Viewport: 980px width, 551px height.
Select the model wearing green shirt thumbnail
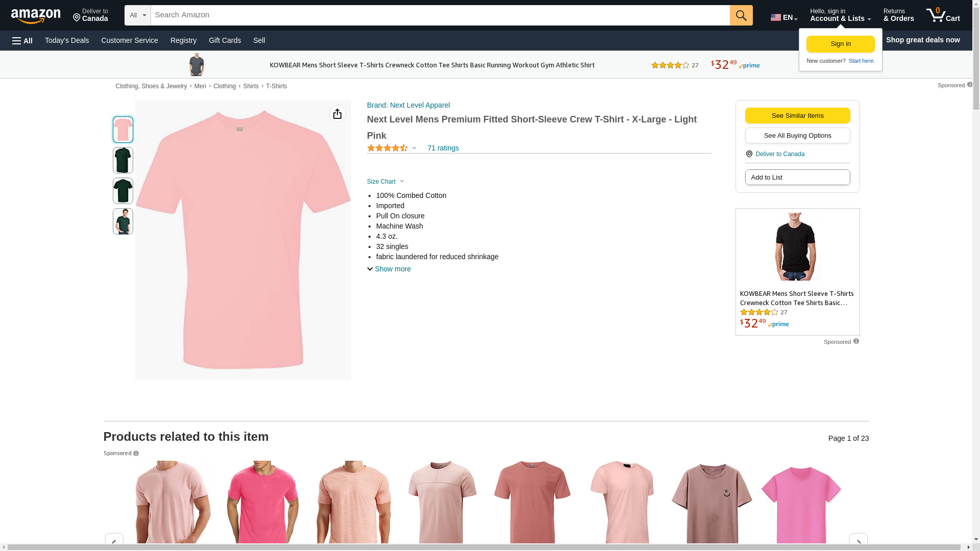tap(123, 221)
